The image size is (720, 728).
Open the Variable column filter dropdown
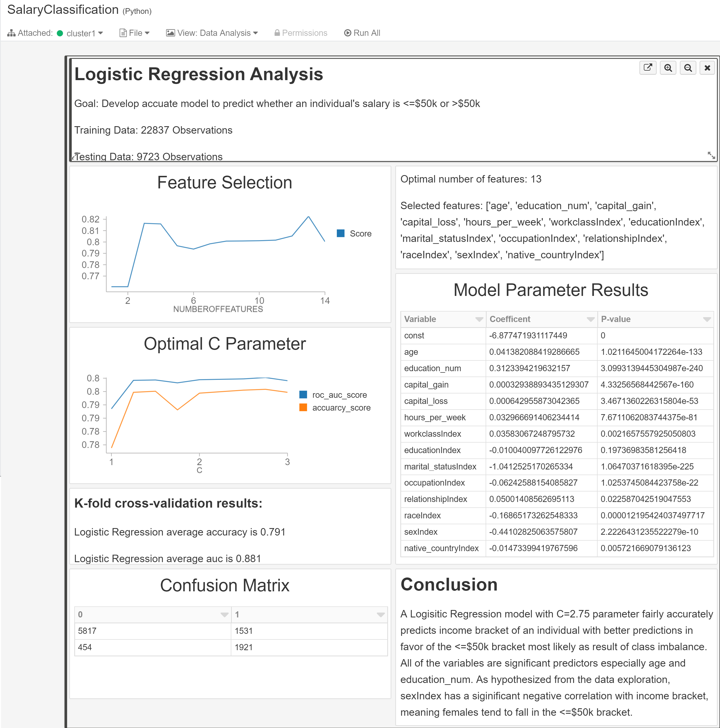click(479, 319)
